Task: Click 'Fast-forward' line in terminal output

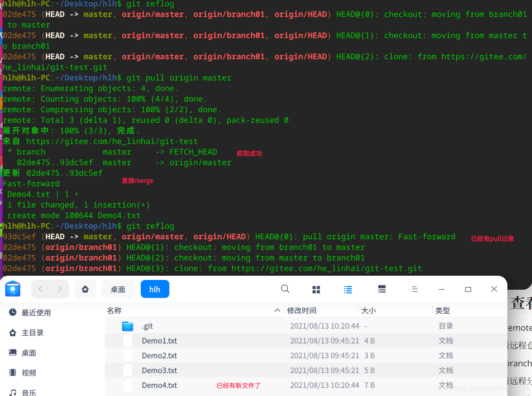Action: (31, 184)
